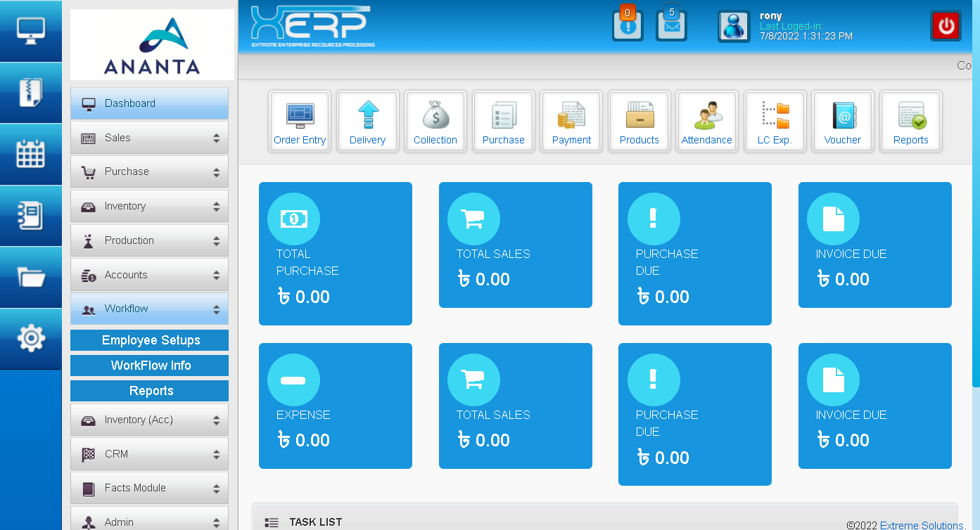The image size is (980, 530).
Task: Open Employee Setups under Workflow
Action: point(149,340)
